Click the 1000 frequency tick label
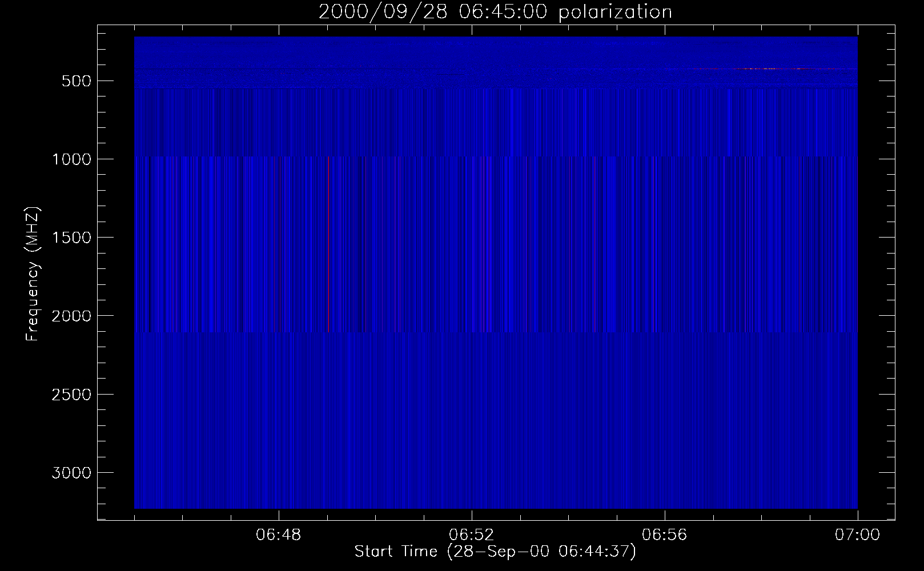The height and width of the screenshot is (571, 924). coord(71,159)
